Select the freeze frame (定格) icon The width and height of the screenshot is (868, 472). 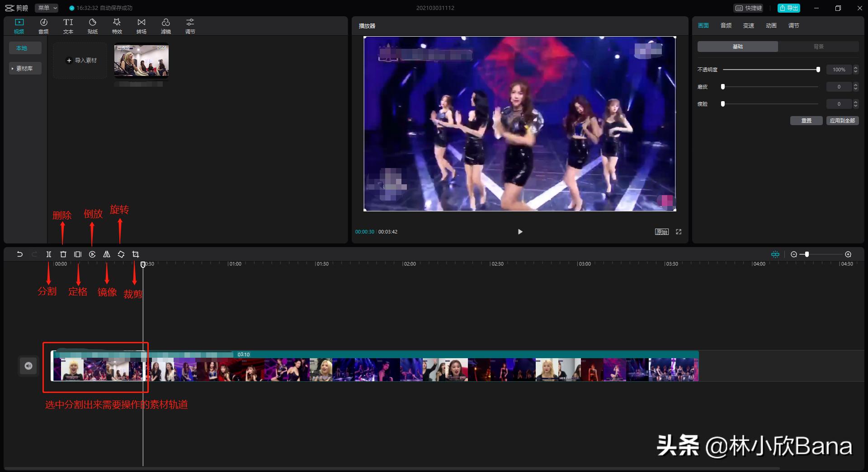pyautogui.click(x=78, y=254)
